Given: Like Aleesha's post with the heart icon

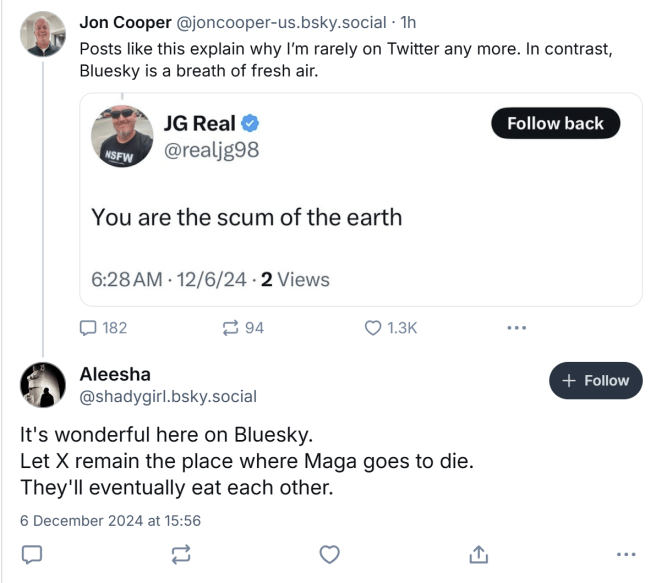Looking at the screenshot, I should tap(330, 554).
